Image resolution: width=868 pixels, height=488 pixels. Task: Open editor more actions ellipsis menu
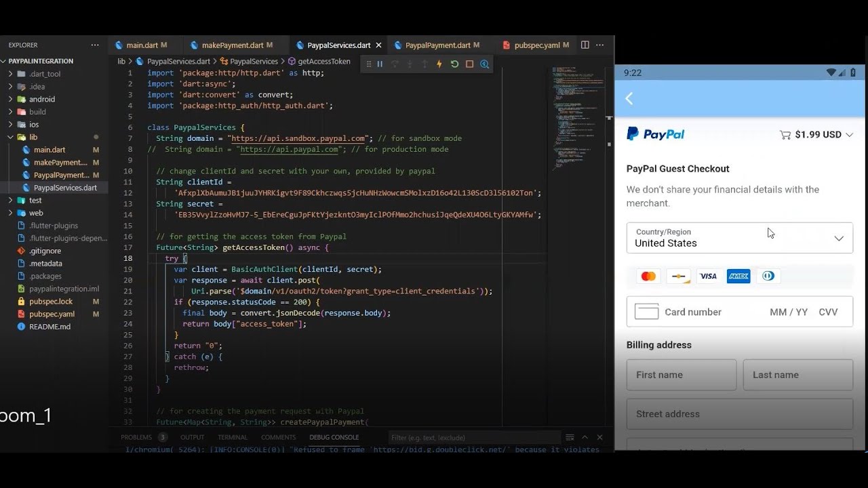599,45
